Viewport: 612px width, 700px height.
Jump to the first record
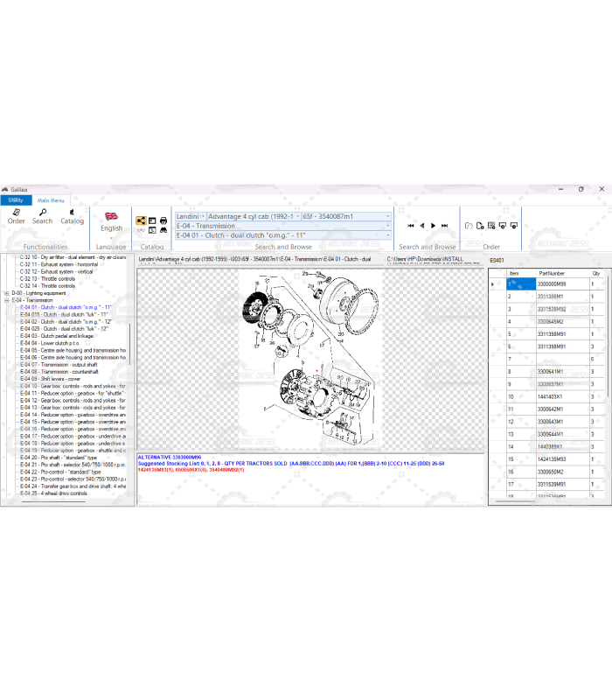click(410, 226)
